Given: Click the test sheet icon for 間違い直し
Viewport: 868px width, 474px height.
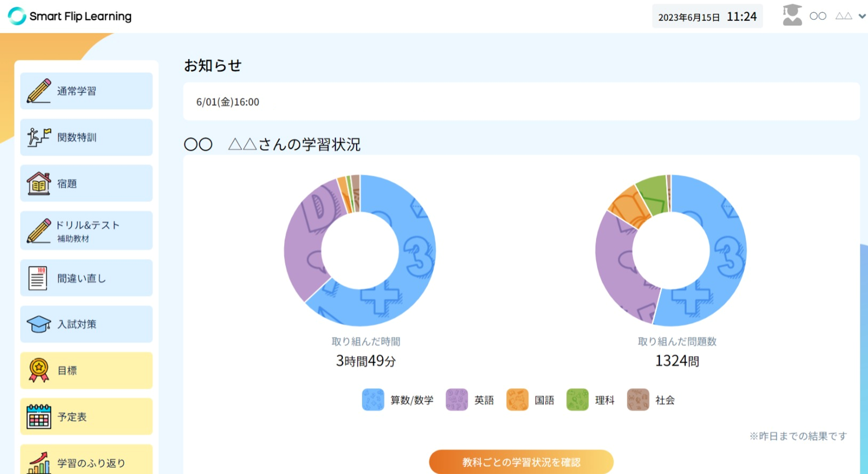Looking at the screenshot, I should 37,278.
